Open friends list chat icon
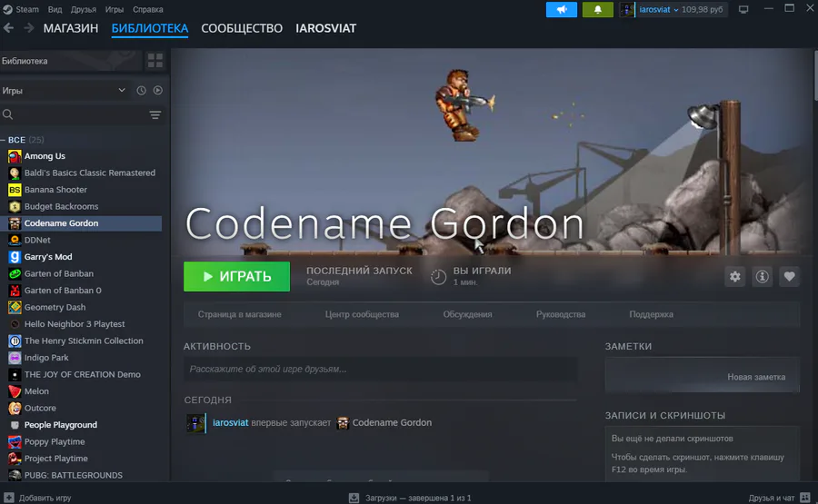Viewport: 818px width, 504px height. pyautogui.click(x=805, y=498)
